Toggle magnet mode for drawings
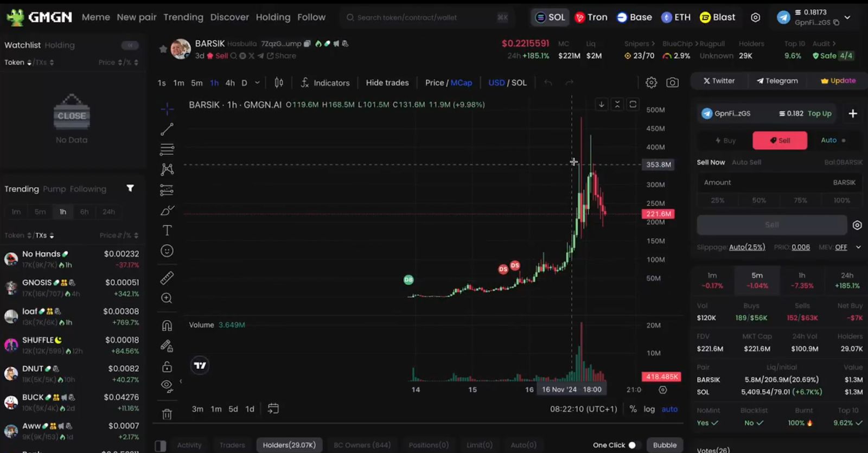 167,326
